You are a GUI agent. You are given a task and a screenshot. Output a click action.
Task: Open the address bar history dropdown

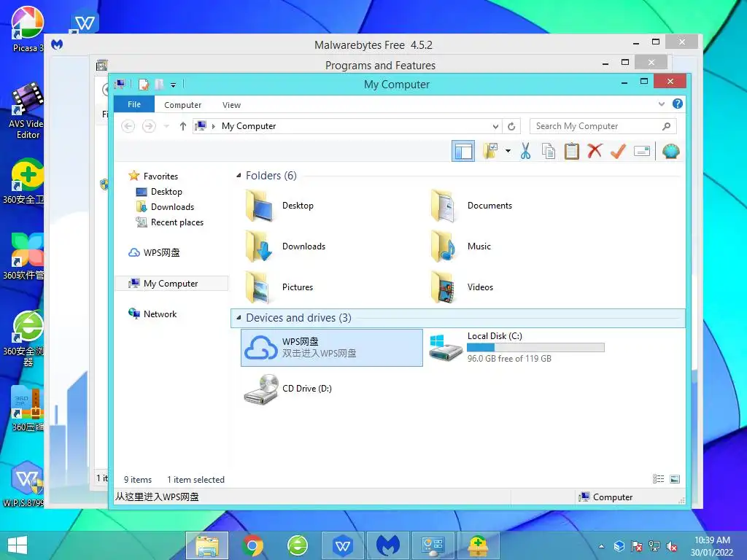coord(495,126)
